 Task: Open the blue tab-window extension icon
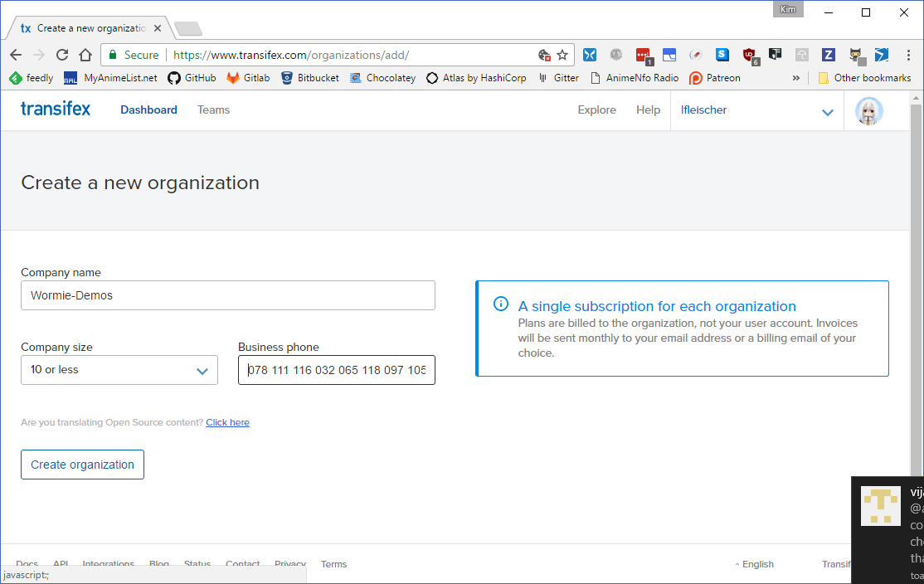pos(669,55)
